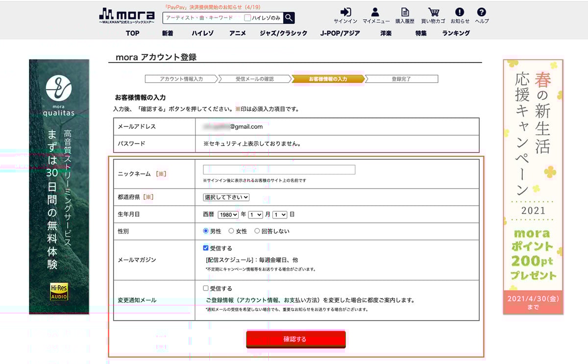Viewport: 588px width, 364px height.
Task: Check 変更通知メール 受信する checkbox
Action: pos(206,288)
